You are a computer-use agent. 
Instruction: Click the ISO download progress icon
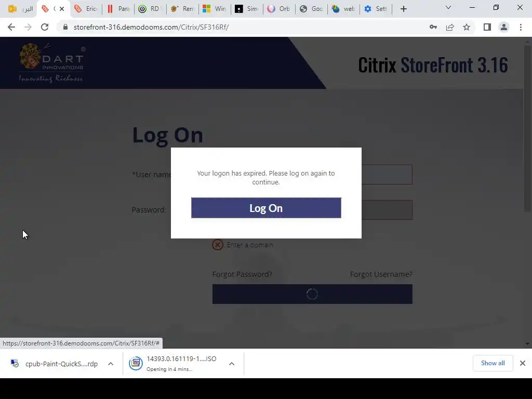point(136,363)
